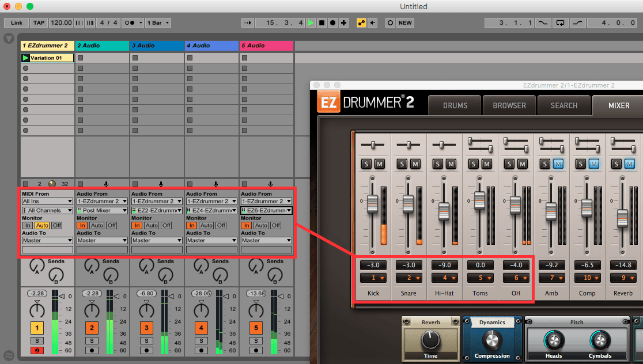Click the EZdrummer 2 track pan knob
The width and height of the screenshot is (643, 364).
click(37, 309)
